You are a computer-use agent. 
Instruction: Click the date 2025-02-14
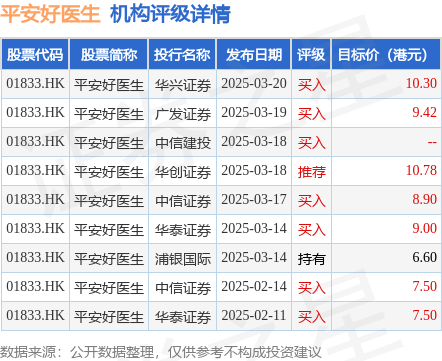tap(254, 286)
